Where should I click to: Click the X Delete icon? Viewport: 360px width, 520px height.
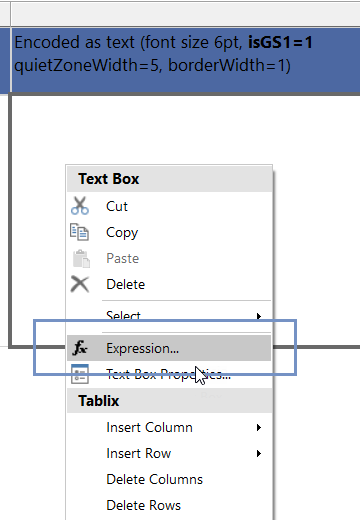click(x=80, y=284)
